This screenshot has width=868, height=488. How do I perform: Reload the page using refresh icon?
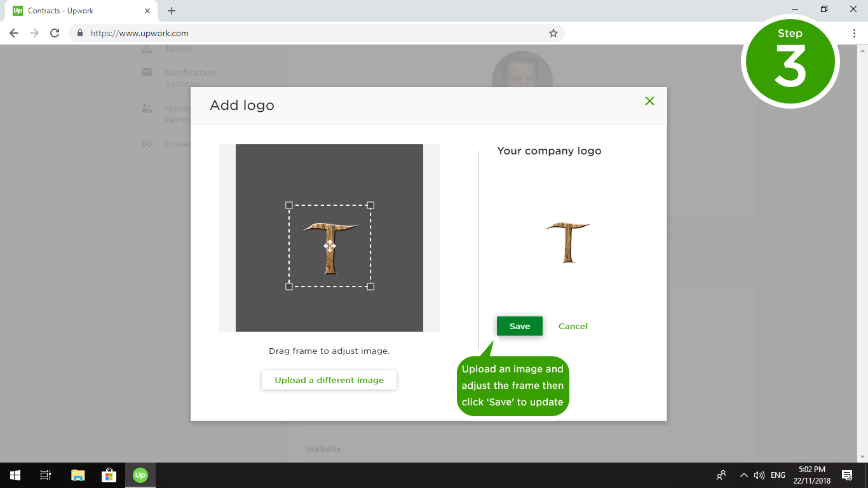(55, 33)
